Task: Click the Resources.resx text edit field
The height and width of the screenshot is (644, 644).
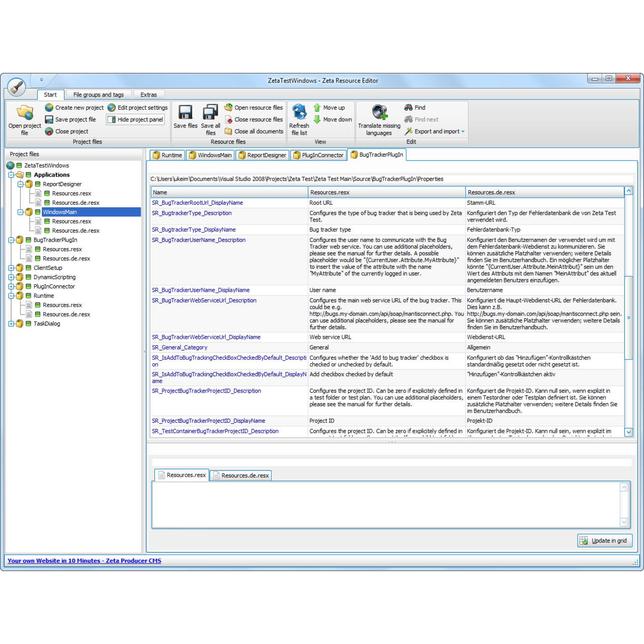Action: coord(385,504)
